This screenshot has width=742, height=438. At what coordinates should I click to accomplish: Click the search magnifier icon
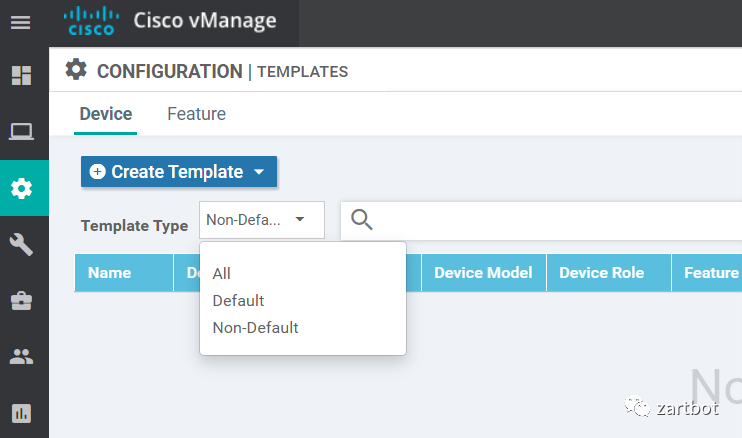(x=362, y=221)
